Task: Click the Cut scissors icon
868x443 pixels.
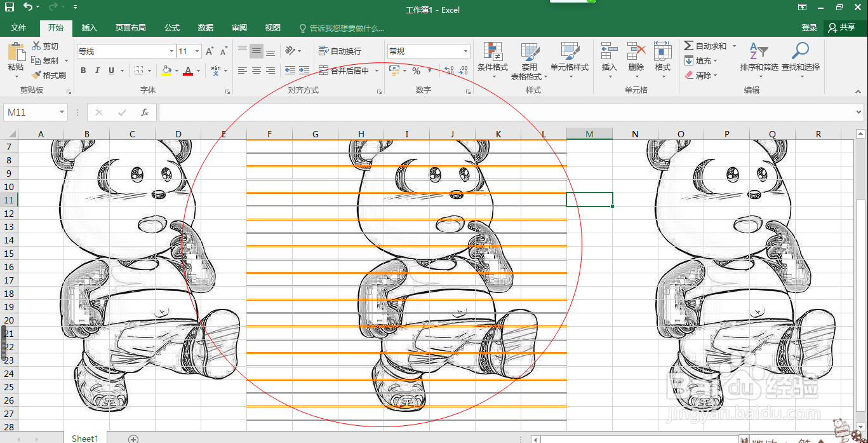Action: tap(36, 46)
